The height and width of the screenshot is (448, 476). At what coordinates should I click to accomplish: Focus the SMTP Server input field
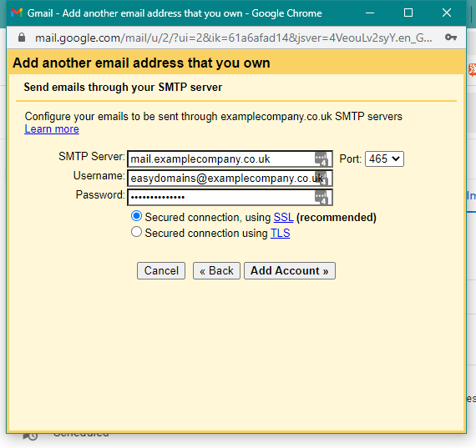click(x=230, y=159)
